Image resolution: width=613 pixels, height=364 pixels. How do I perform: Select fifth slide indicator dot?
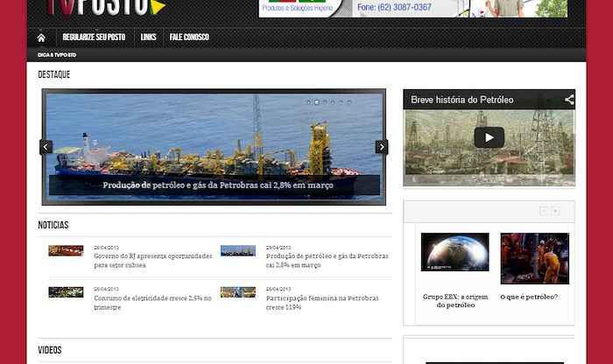341,102
